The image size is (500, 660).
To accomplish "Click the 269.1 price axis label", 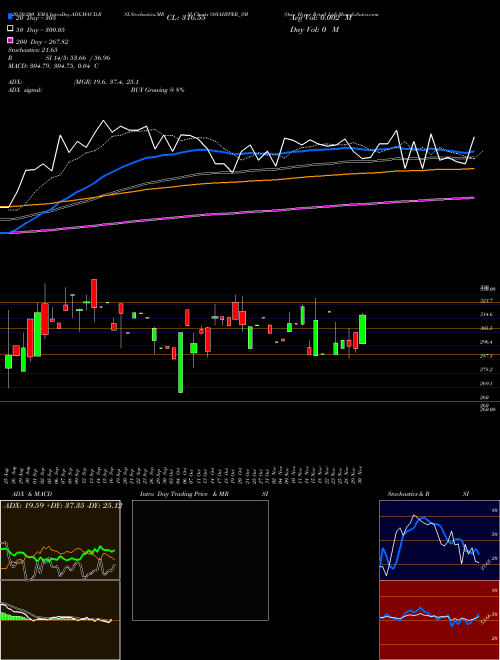I will point(487,383).
